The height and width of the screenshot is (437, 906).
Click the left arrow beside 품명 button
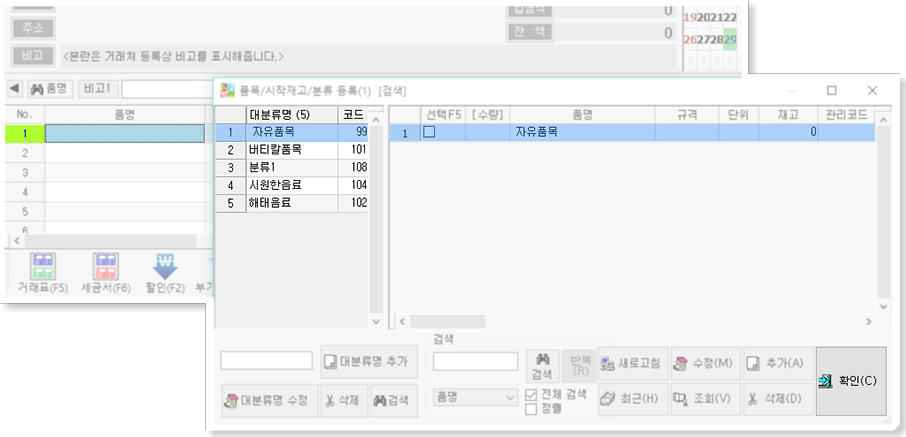click(14, 89)
